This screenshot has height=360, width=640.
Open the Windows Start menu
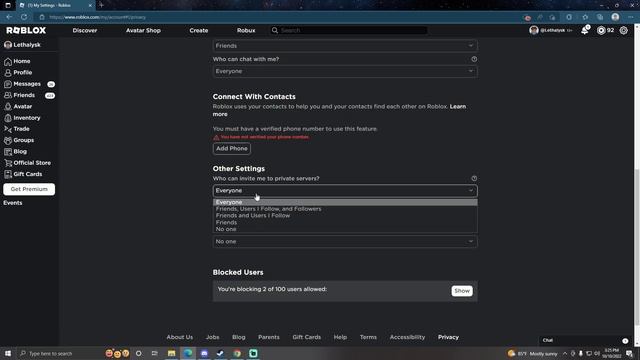click(x=8, y=353)
